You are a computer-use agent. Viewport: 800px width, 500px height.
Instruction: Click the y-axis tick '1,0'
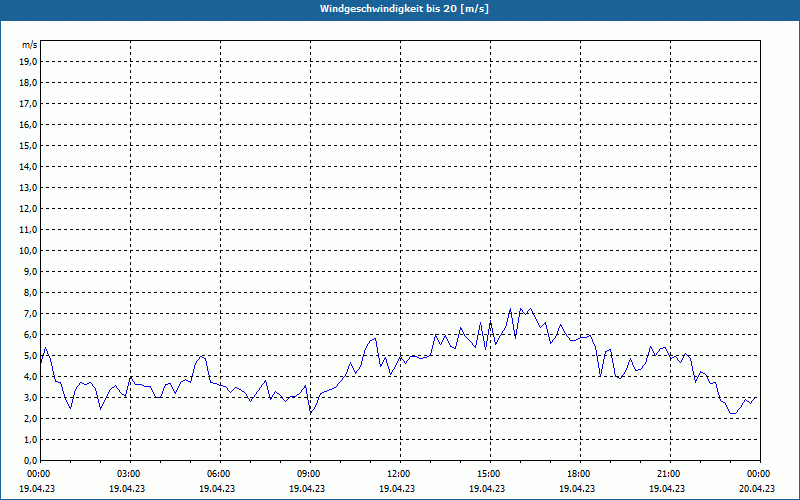[30, 439]
